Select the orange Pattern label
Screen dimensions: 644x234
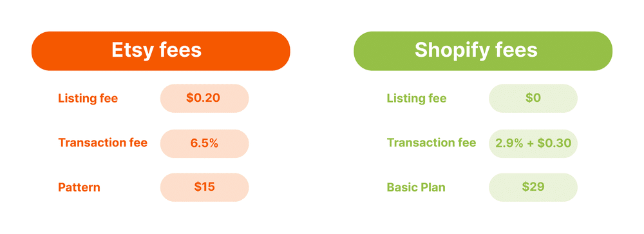point(79,188)
